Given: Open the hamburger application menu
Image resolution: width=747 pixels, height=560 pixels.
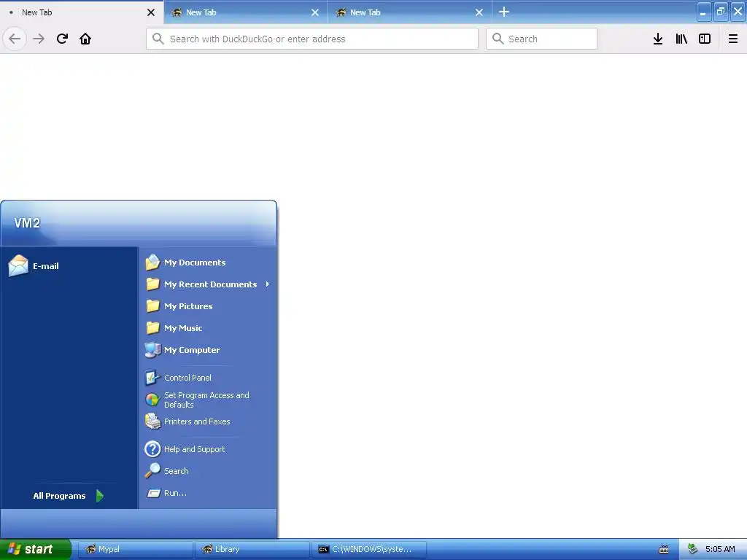Looking at the screenshot, I should pos(733,39).
